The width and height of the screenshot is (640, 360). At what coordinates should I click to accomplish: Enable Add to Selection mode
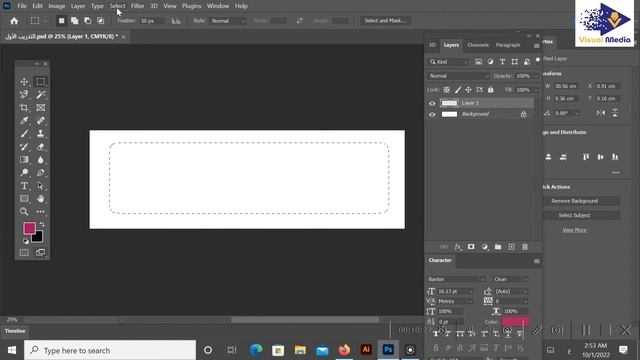(x=74, y=21)
